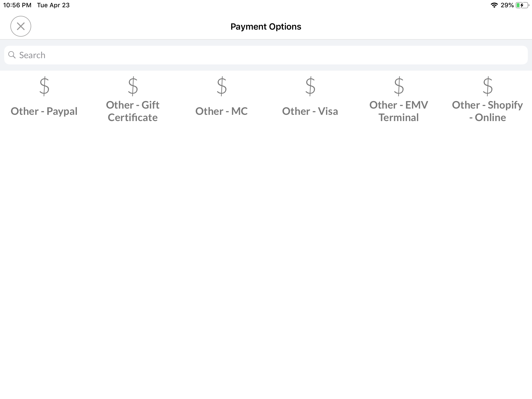
Task: Choose the Other - EMV Terminal label
Action: (399, 111)
